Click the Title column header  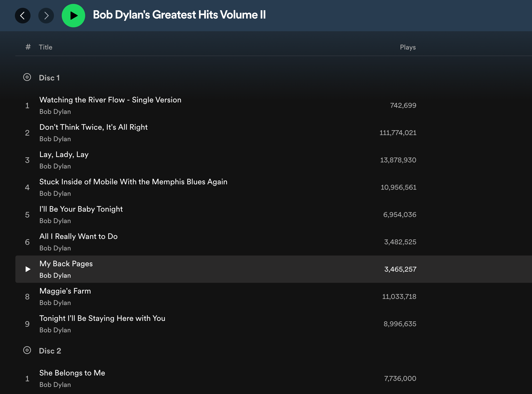[x=46, y=47]
